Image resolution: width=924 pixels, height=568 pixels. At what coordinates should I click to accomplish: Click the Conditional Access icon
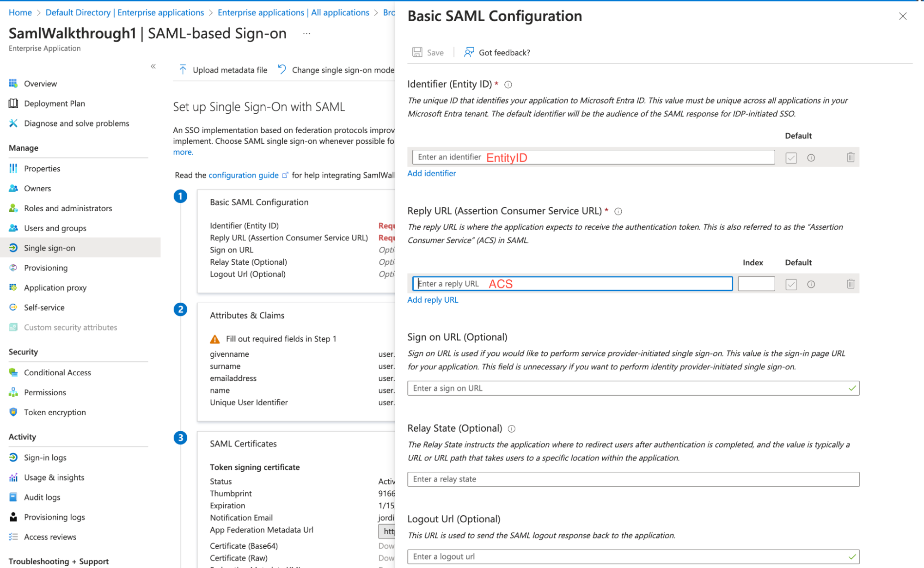[x=13, y=373]
